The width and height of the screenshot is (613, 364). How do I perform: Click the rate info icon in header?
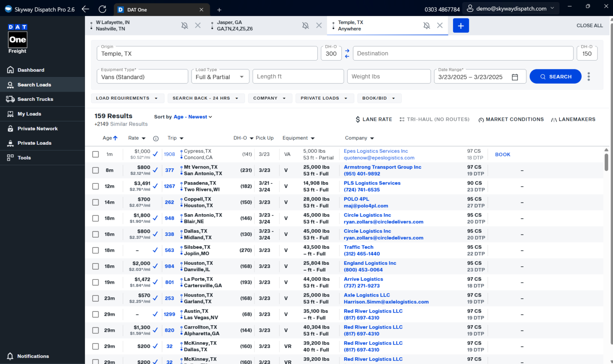pyautogui.click(x=156, y=138)
